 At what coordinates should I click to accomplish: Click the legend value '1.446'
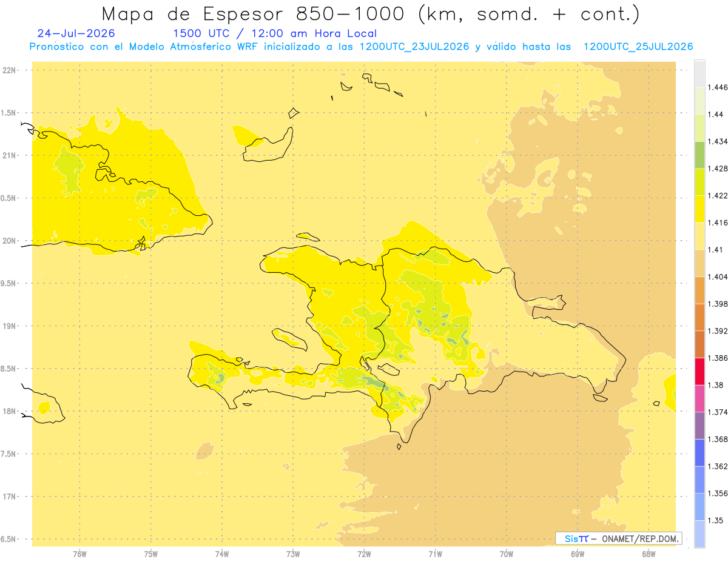click(718, 87)
